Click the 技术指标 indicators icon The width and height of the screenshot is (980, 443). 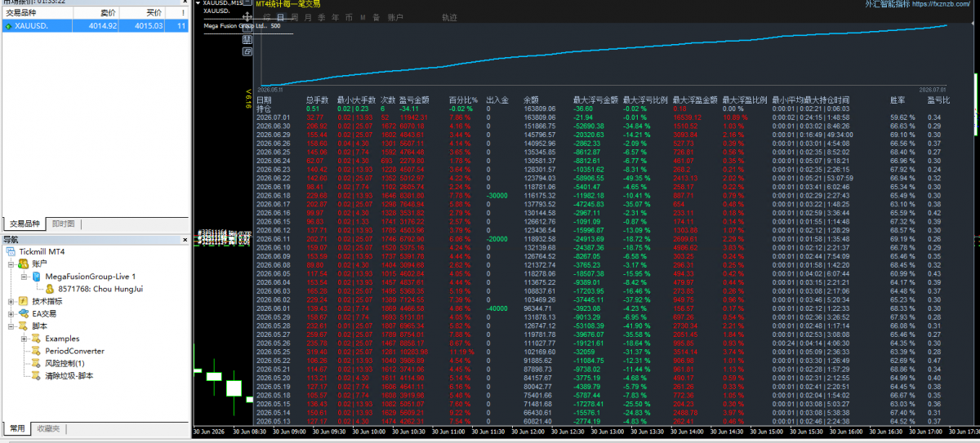tap(23, 301)
